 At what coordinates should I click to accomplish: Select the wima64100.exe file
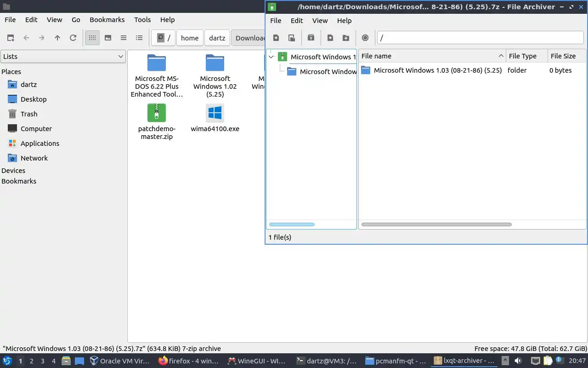click(x=215, y=118)
